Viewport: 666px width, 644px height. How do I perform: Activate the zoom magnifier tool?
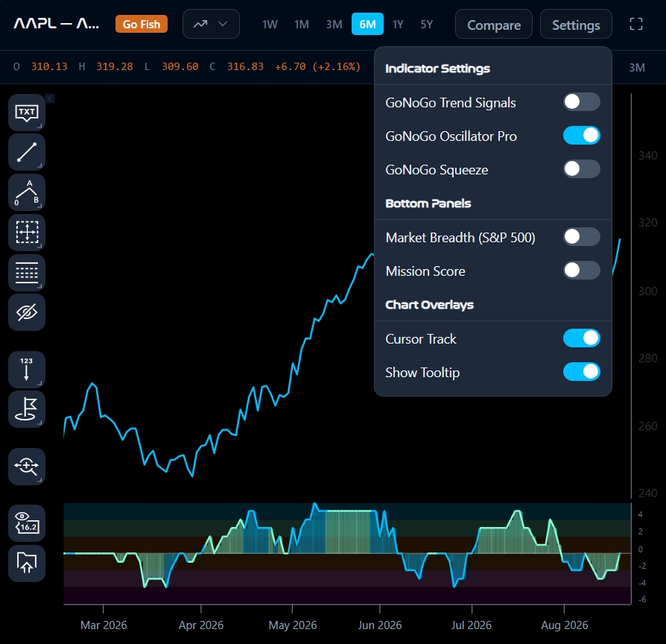27,467
